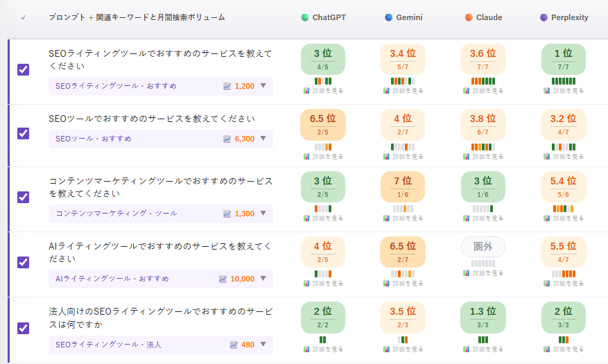Click the trend chart icon beside 480 volume

234,345
